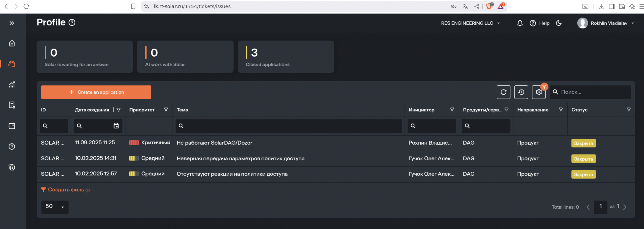Expand the RES ENGINEERING LLC dropdown

pos(470,23)
